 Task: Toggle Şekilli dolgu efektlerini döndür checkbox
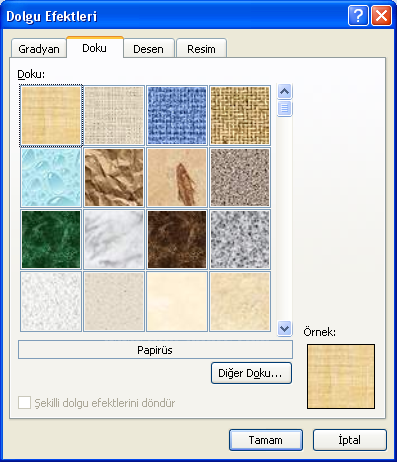25,403
